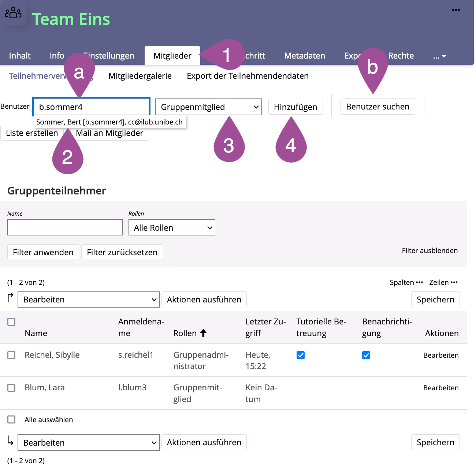This screenshot has height=476, width=476.
Task: Expand the overflow tabs menu with caret
Action: pyautogui.click(x=439, y=56)
